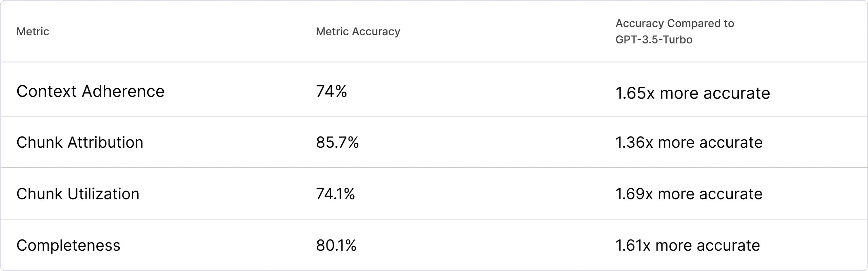Select the 1.36x more accurate cell

pos(689,142)
